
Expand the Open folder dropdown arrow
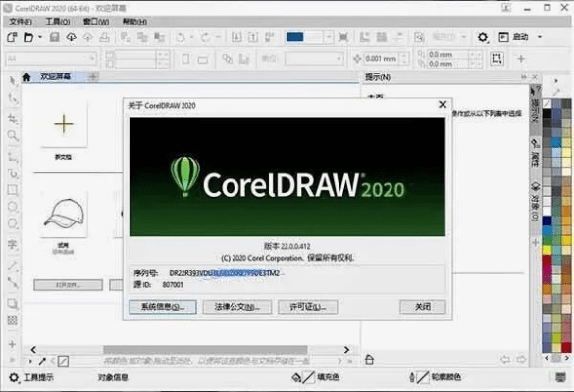click(40, 37)
